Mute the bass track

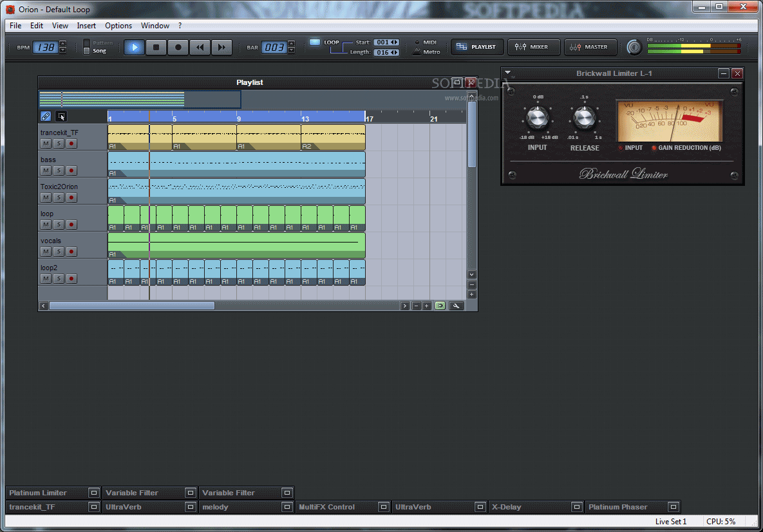[46, 170]
